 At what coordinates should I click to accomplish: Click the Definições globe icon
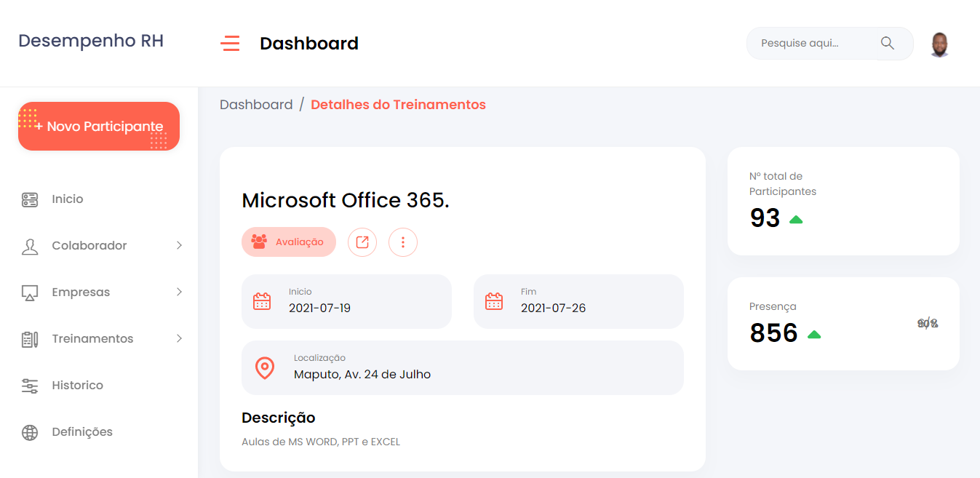click(30, 432)
